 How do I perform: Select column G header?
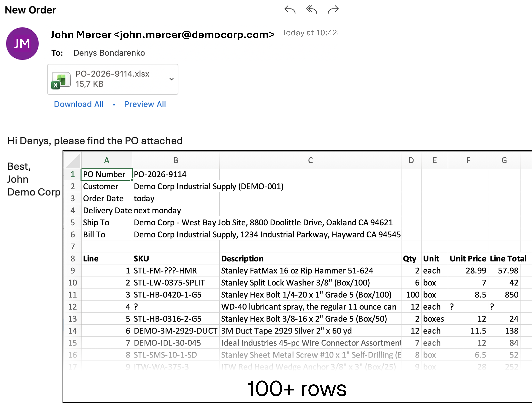pos(504,160)
